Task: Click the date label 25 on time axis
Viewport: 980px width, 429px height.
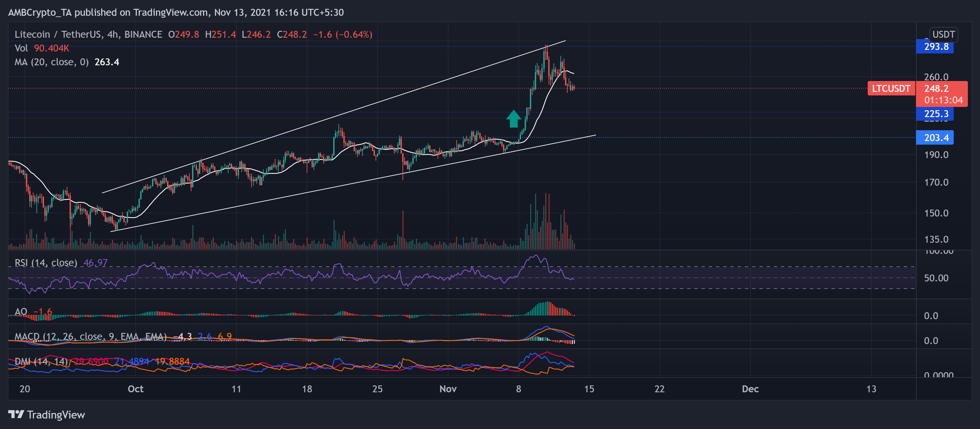Action: (377, 389)
